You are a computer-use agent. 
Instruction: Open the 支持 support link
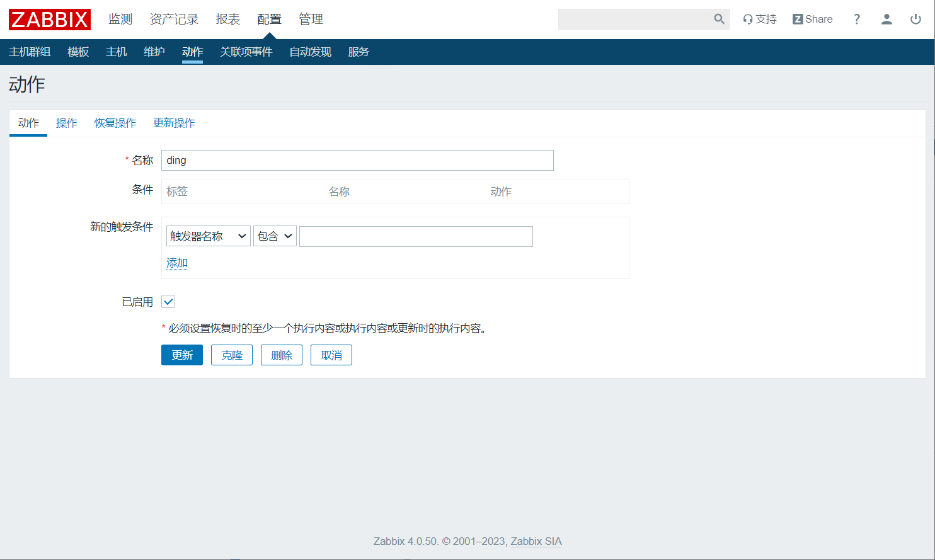[x=760, y=20]
